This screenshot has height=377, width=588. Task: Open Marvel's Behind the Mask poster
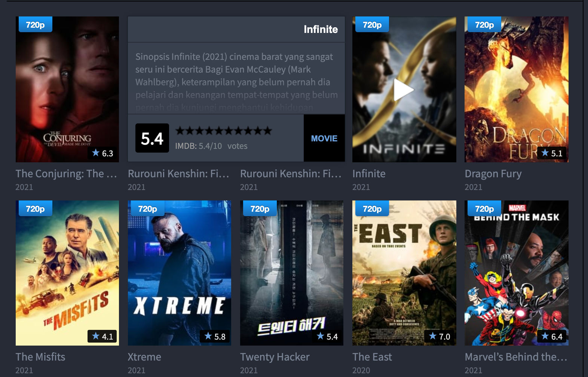[517, 273]
